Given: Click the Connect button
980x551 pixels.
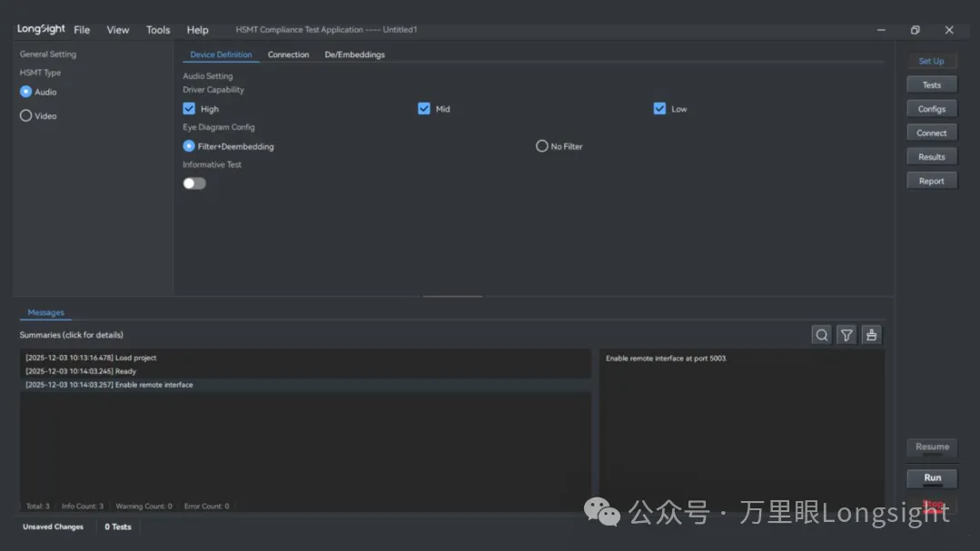Looking at the screenshot, I should click(931, 133).
